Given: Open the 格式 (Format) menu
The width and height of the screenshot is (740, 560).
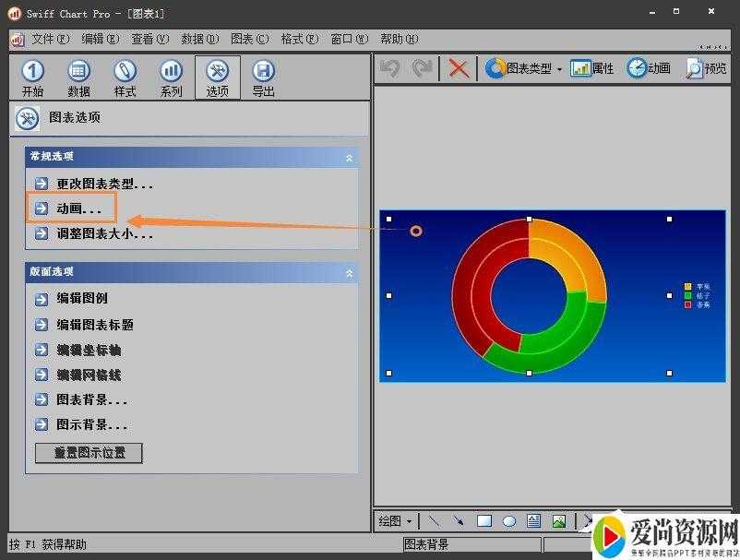Looking at the screenshot, I should [299, 39].
